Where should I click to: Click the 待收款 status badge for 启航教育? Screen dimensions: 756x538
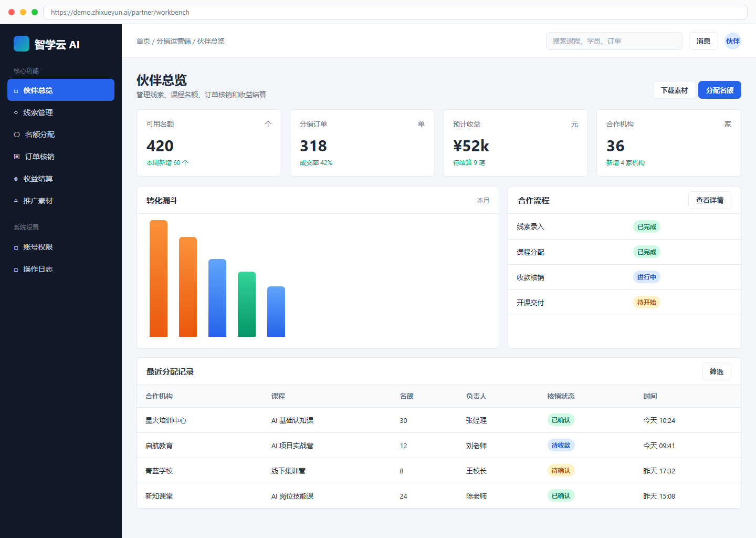tap(561, 445)
